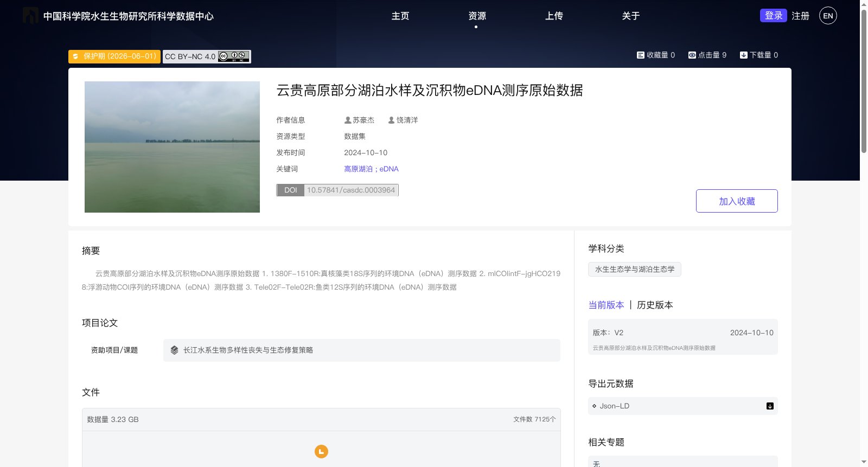868x467 pixels.
Task: Click author name 饶清洋
Action: (407, 120)
